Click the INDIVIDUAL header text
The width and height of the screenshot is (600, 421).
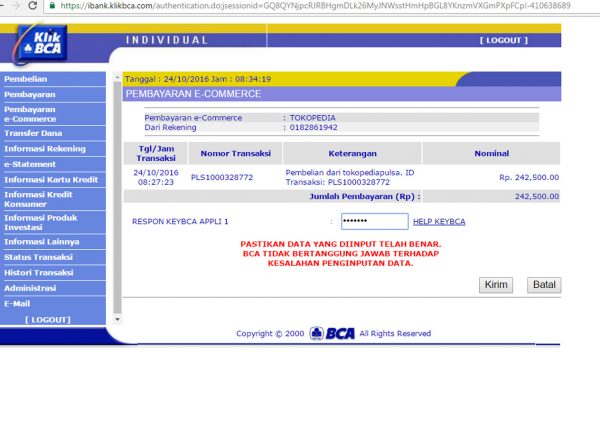tap(167, 40)
